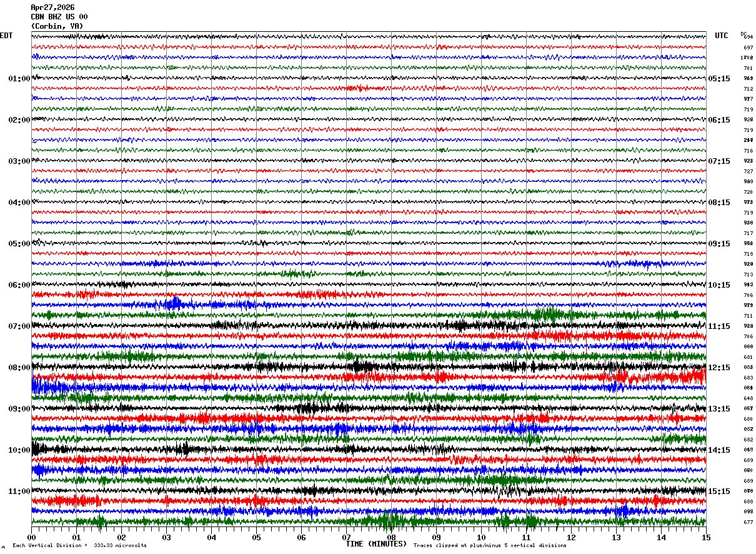
Task: Click the 12:15 UTC time label
Action: pos(719,368)
